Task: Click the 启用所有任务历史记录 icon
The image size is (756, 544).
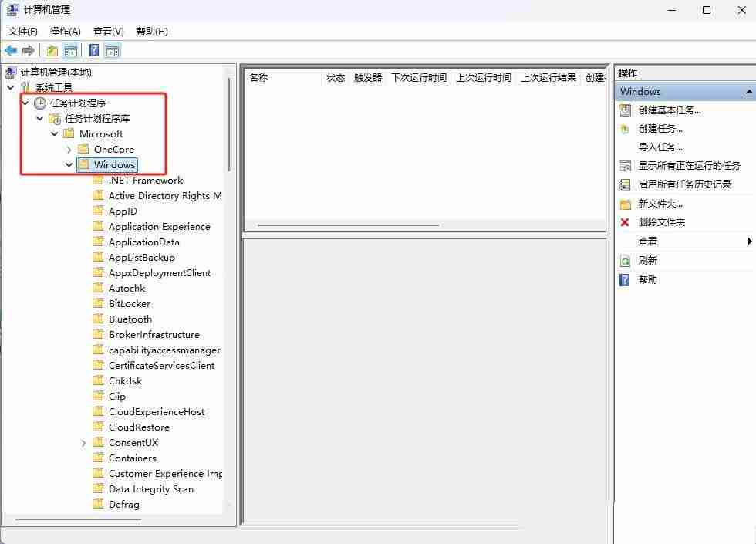Action: (625, 184)
